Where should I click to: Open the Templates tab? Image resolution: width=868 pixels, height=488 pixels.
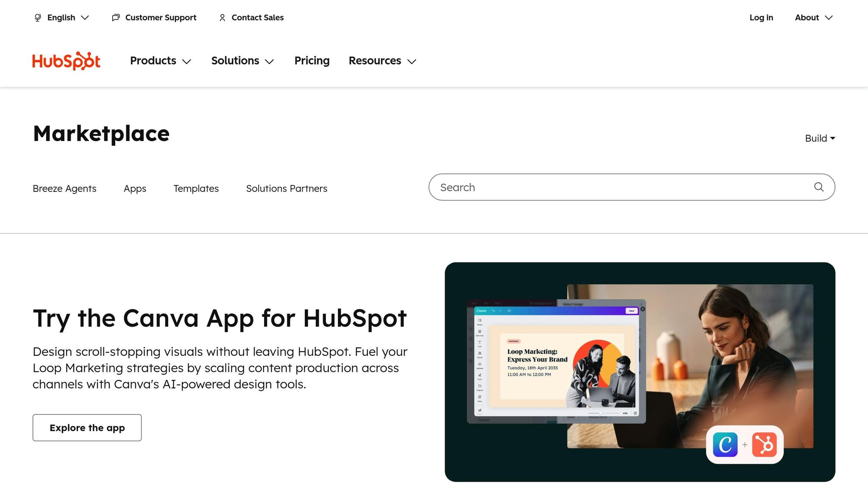195,188
